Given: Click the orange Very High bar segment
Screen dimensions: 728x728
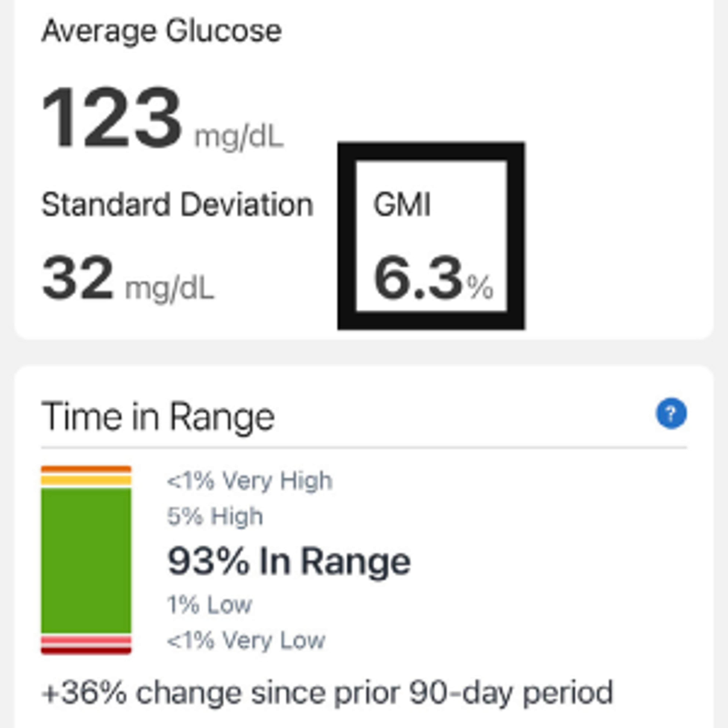Looking at the screenshot, I should [86, 469].
